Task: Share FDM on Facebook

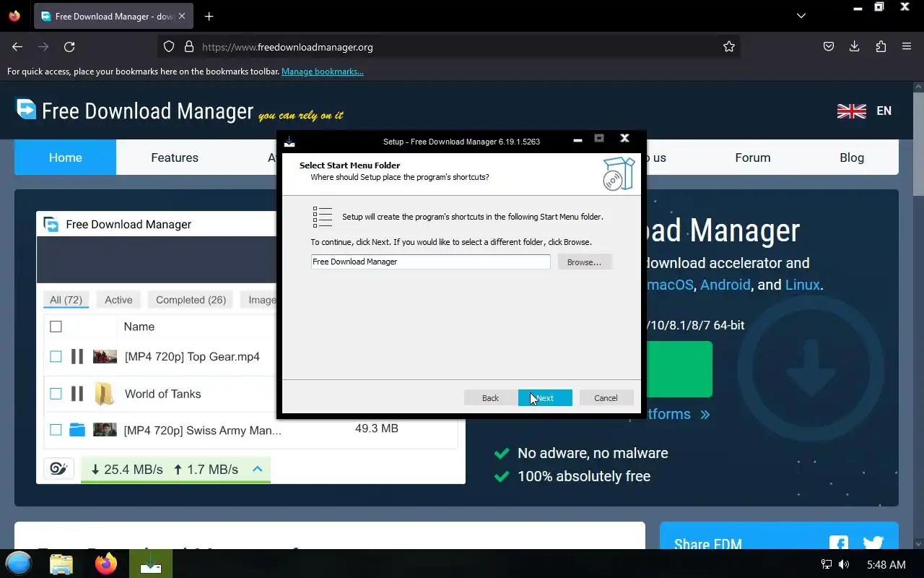Action: coord(839,543)
